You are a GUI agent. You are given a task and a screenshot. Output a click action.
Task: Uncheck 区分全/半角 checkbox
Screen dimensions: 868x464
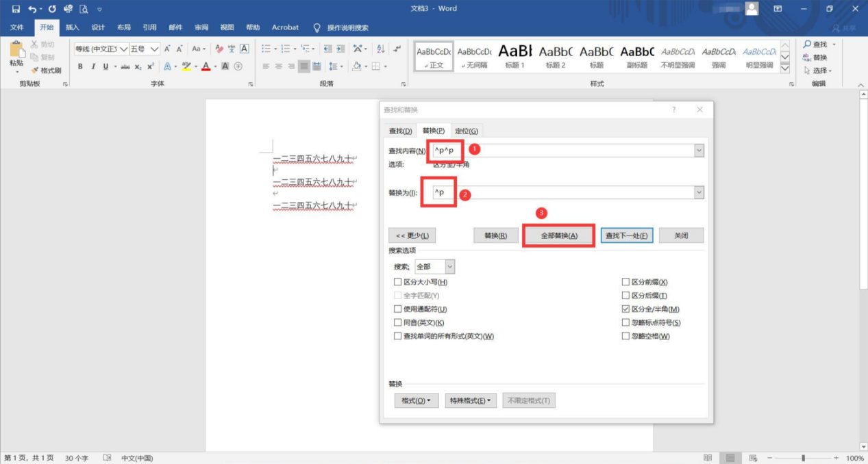point(625,309)
